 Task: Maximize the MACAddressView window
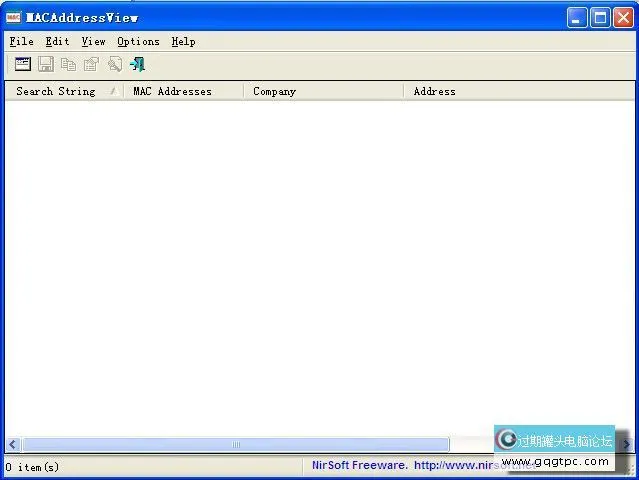click(600, 18)
